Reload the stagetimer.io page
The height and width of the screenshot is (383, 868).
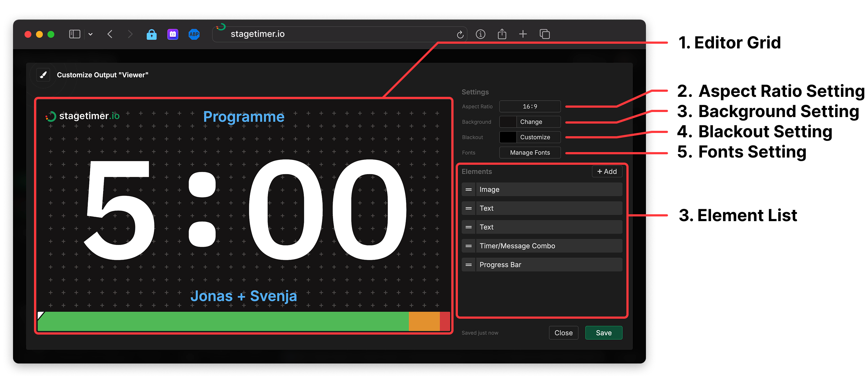coord(460,34)
